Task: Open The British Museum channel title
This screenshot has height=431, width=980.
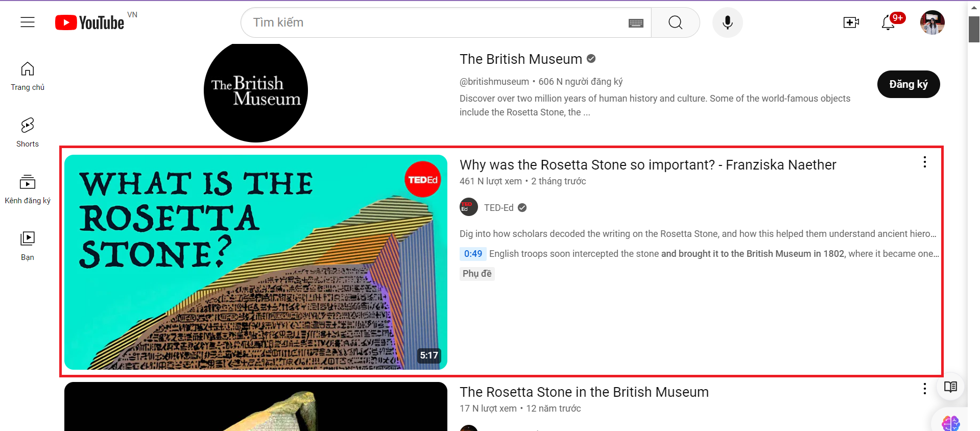Action: tap(520, 59)
